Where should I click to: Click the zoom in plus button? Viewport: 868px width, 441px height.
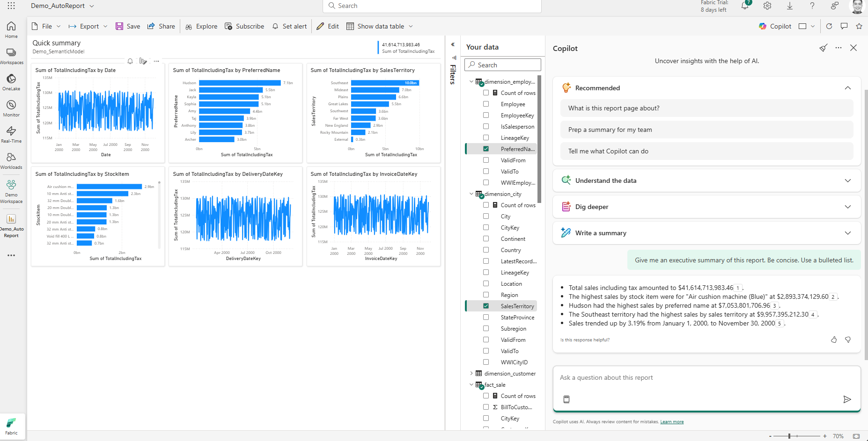tap(825, 436)
